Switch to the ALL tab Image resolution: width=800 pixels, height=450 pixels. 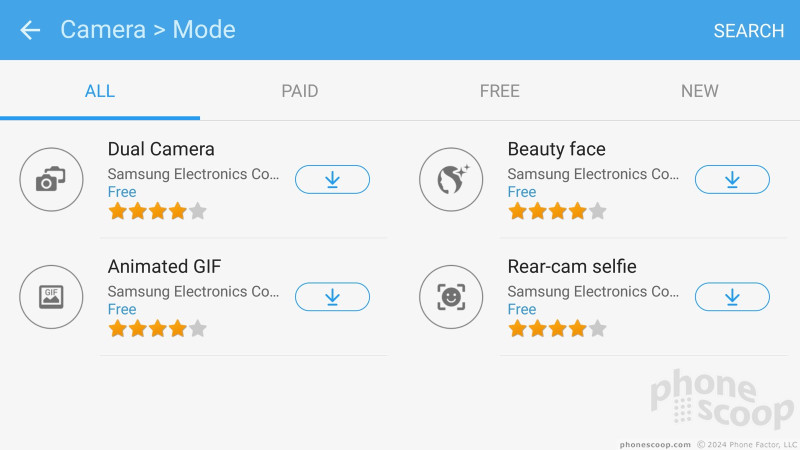coord(100,91)
